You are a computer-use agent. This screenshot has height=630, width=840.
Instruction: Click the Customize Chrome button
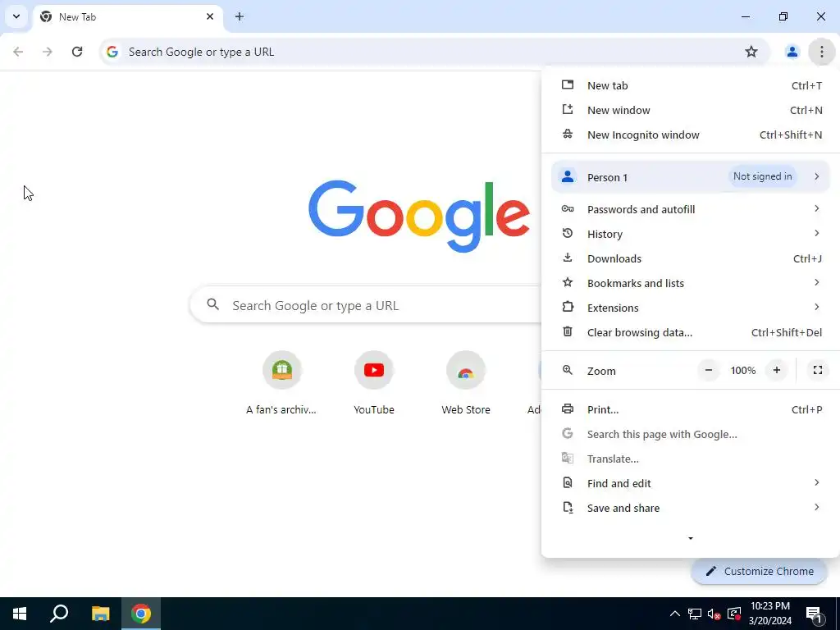(759, 571)
